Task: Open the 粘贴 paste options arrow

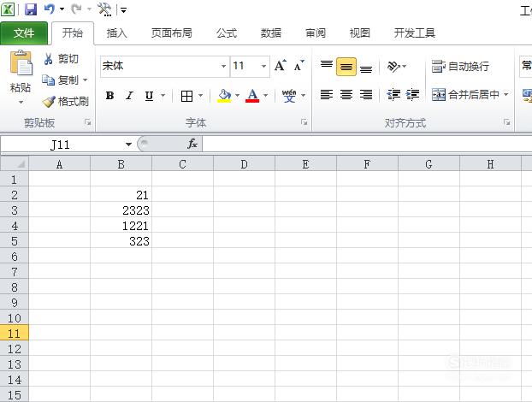Action: [x=21, y=102]
